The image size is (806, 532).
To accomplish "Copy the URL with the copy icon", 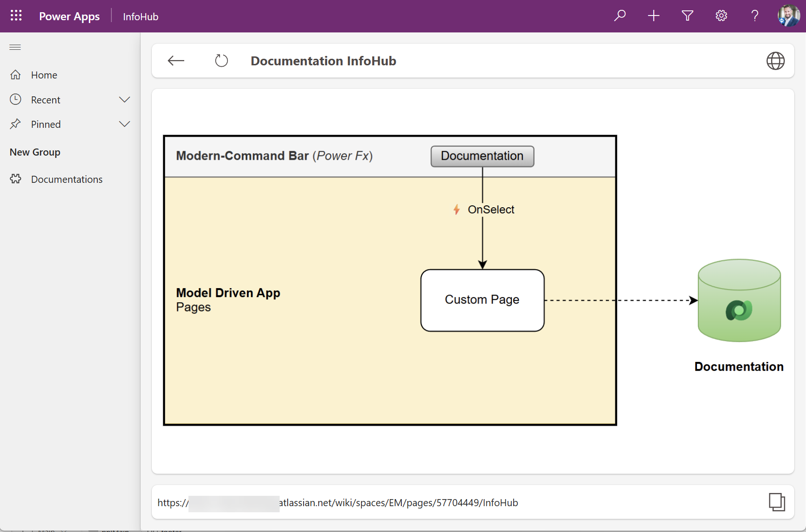I will coord(776,502).
